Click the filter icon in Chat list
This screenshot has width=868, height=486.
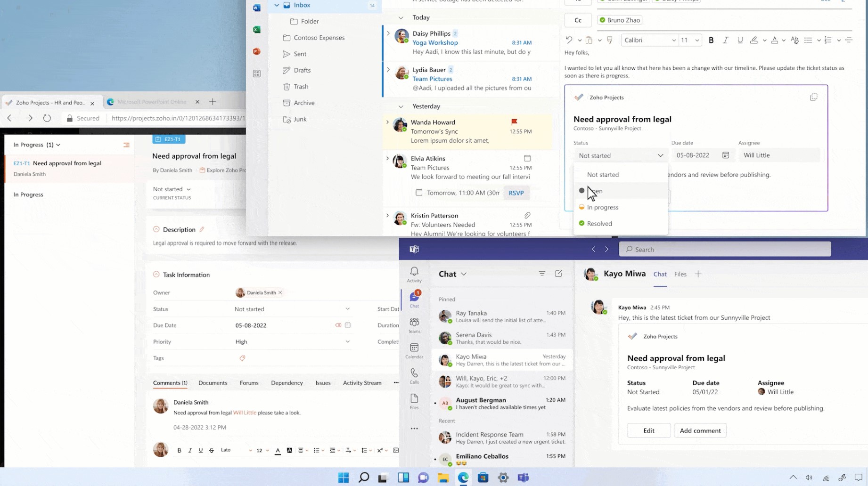(542, 274)
